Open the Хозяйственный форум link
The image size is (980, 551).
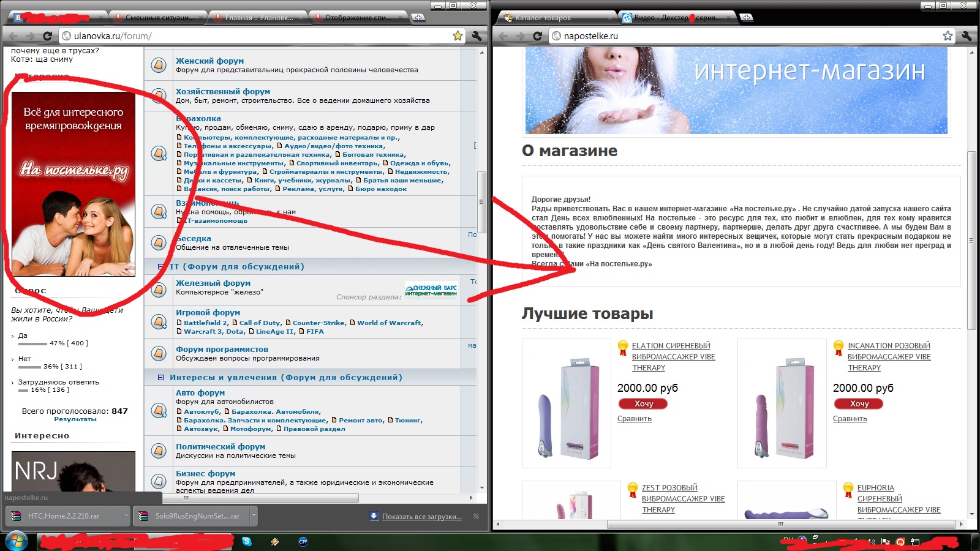pyautogui.click(x=223, y=91)
